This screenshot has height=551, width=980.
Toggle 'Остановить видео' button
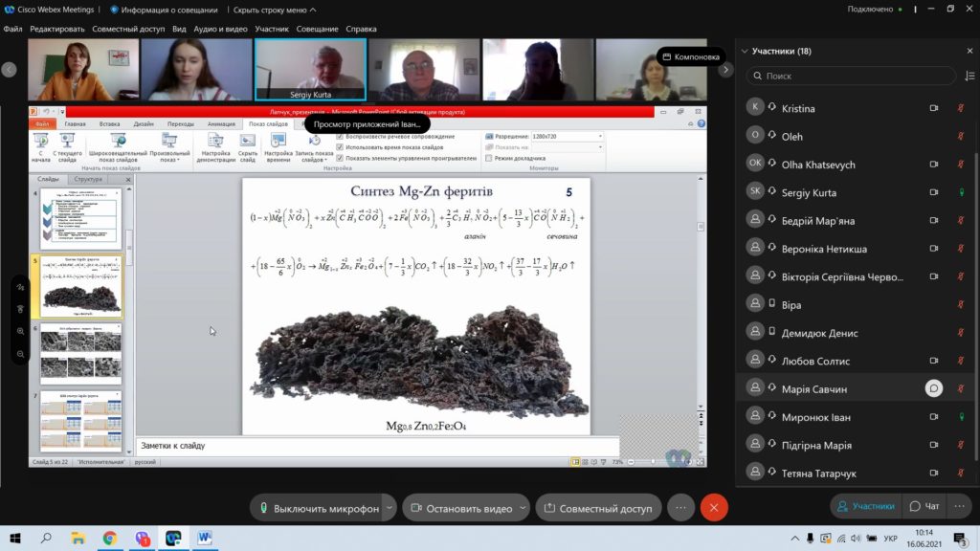pyautogui.click(x=461, y=508)
